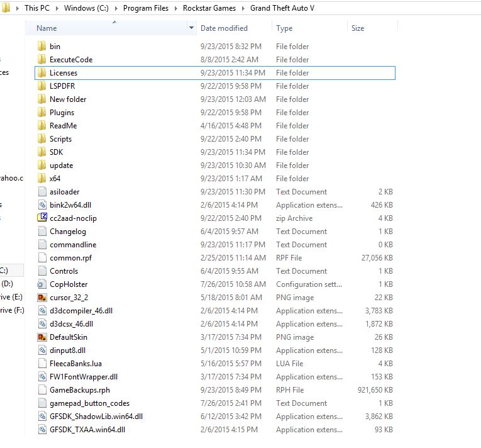Expand the arrow before This PC breadcrumb
This screenshot has width=481, height=448.
coord(18,8)
